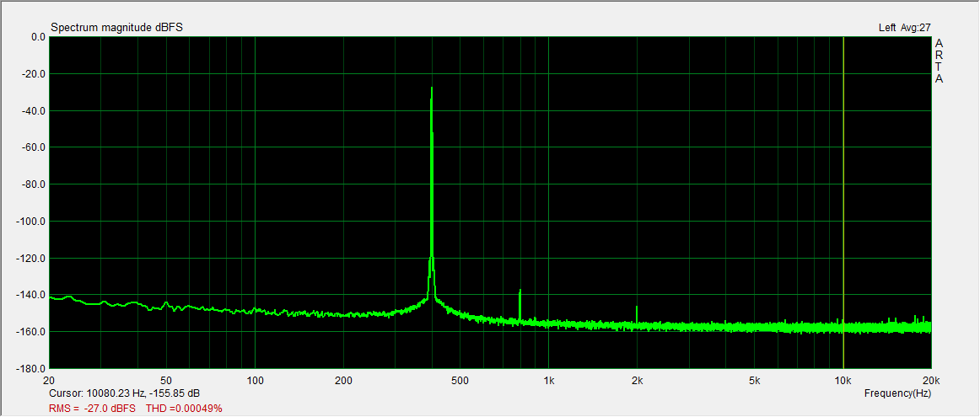
Task: Click the 1k label on the frequency axis
Action: tap(548, 380)
